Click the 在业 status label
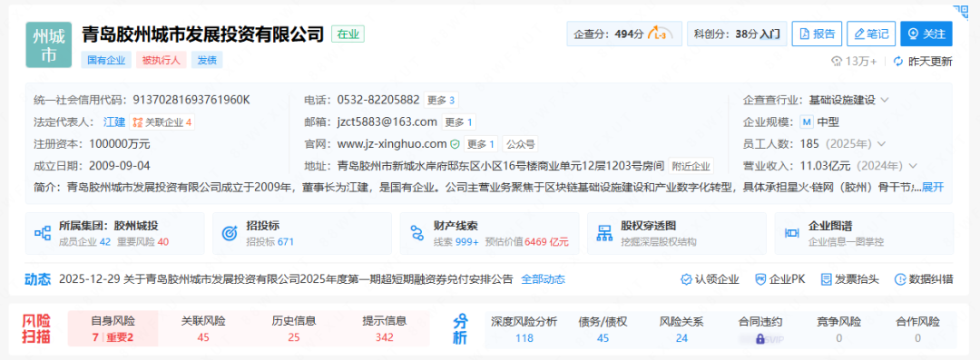 pyautogui.click(x=348, y=34)
